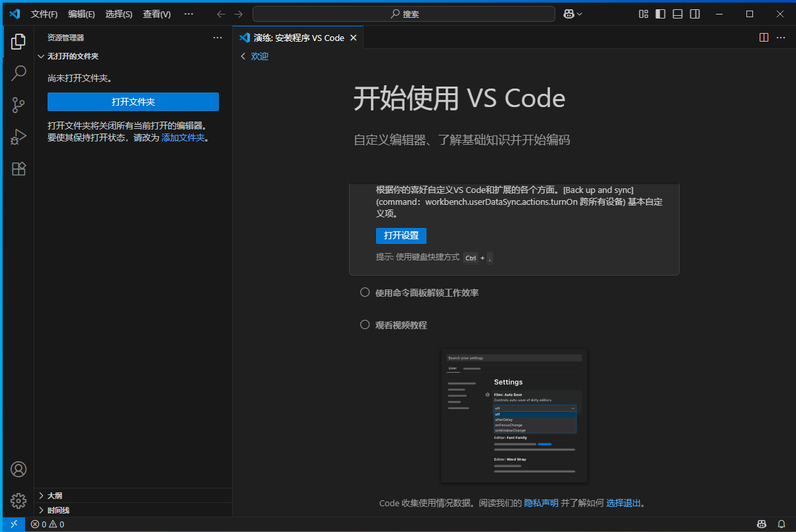Click the Ctrl key hint

471,258
